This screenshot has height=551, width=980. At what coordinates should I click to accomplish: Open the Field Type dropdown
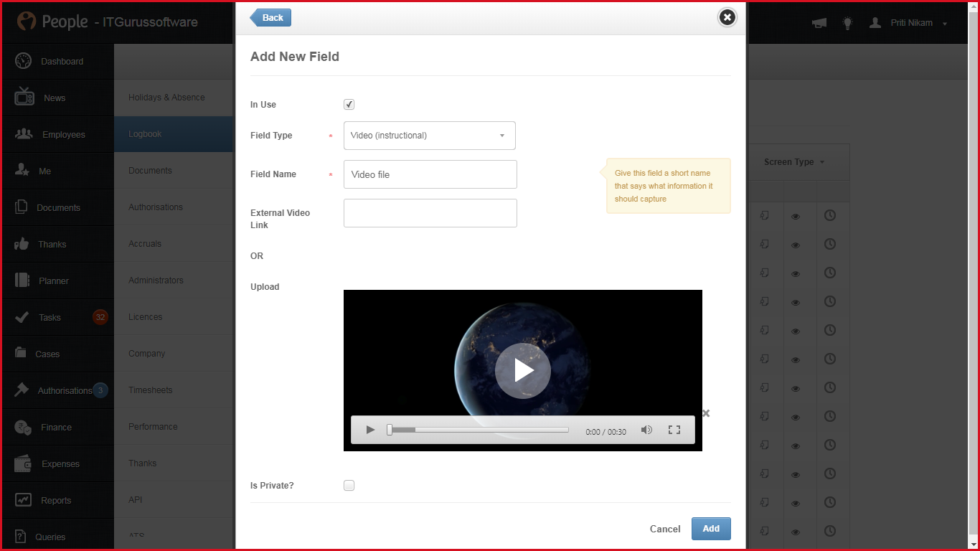tap(430, 136)
